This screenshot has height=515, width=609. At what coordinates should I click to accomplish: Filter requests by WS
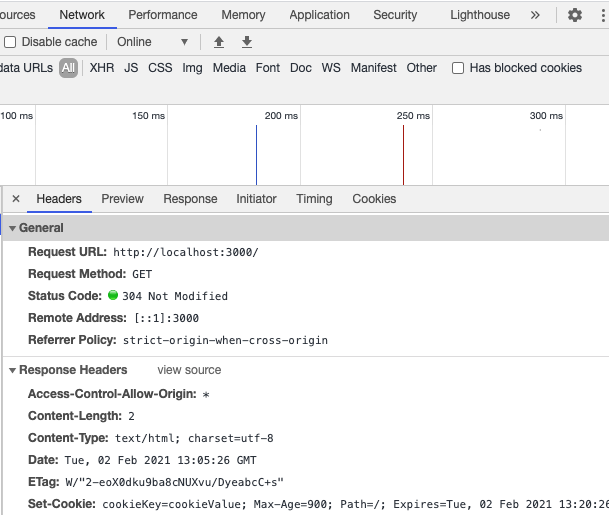click(x=331, y=68)
